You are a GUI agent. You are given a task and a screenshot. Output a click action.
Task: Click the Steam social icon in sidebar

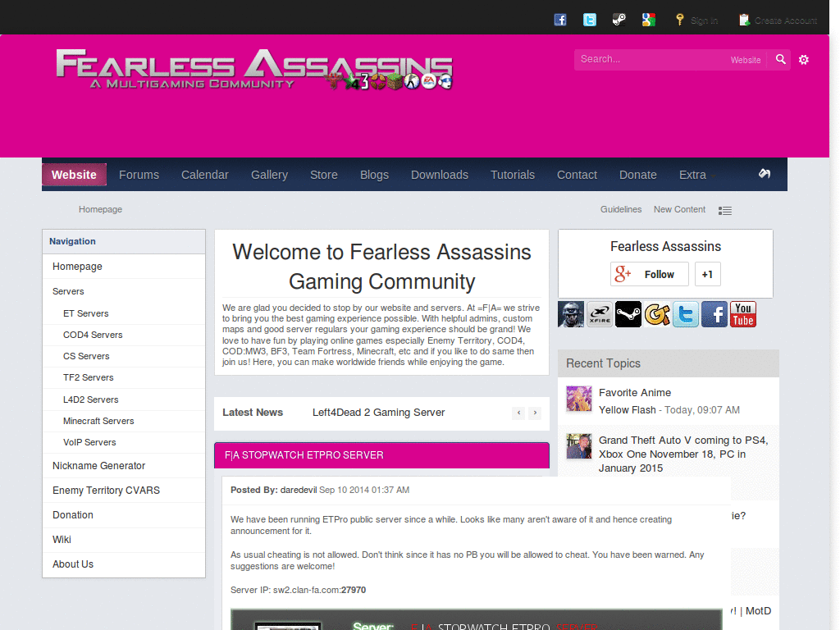point(628,314)
